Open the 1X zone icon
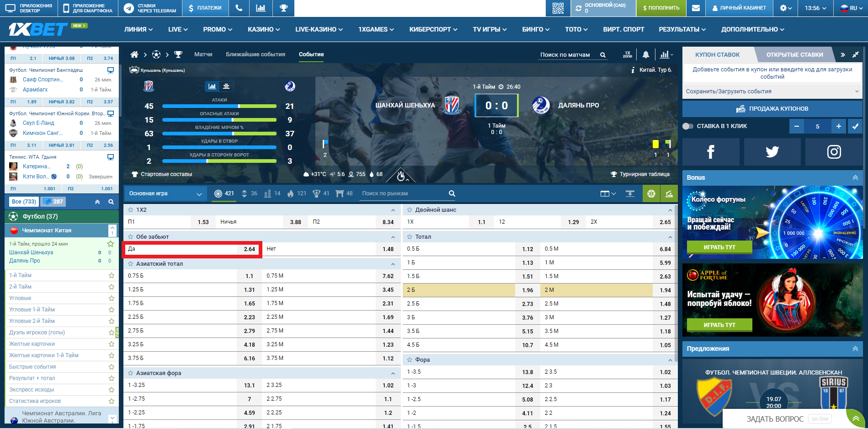This screenshot has height=429, width=868. [628, 54]
